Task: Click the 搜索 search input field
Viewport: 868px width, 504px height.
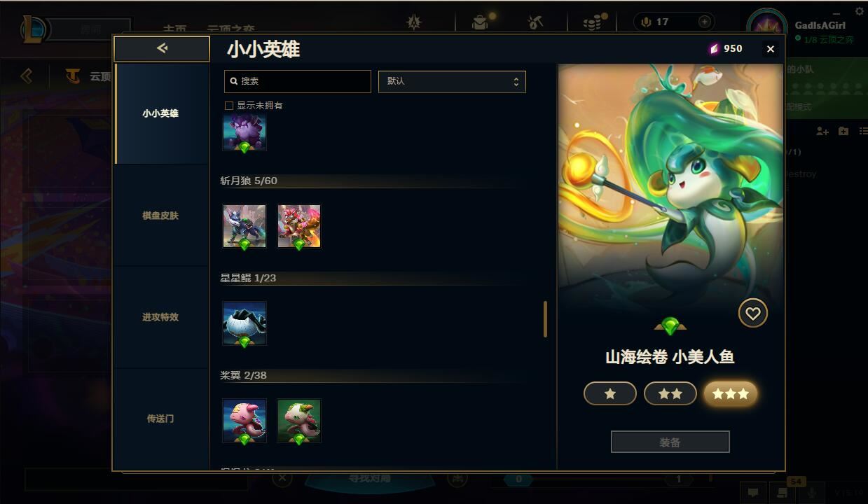Action: (x=298, y=81)
